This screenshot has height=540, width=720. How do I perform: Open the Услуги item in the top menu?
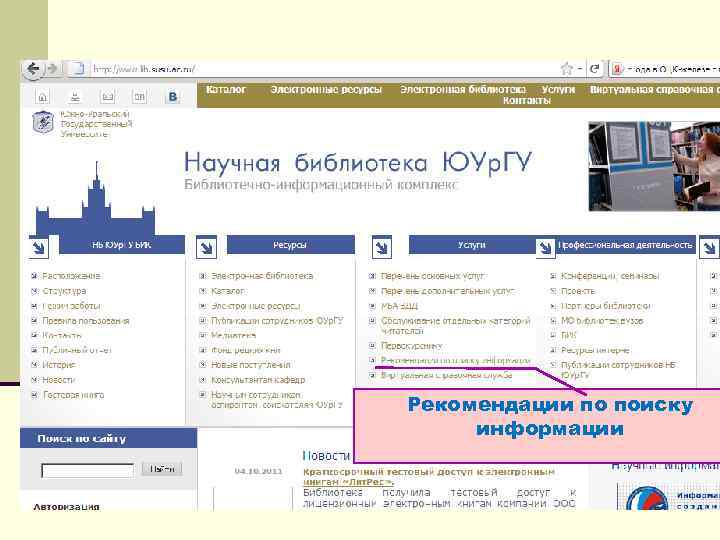click(558, 90)
